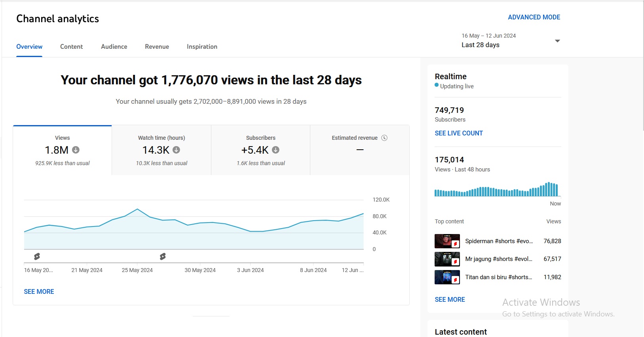The image size is (644, 337).
Task: Click the 1.6K less than usual text
Action: point(261,163)
